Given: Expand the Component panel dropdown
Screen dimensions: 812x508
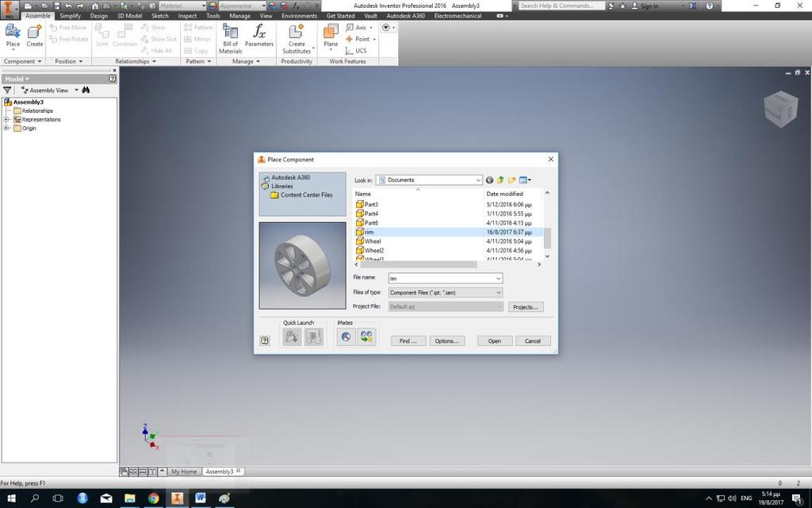Looking at the screenshot, I should click(22, 61).
